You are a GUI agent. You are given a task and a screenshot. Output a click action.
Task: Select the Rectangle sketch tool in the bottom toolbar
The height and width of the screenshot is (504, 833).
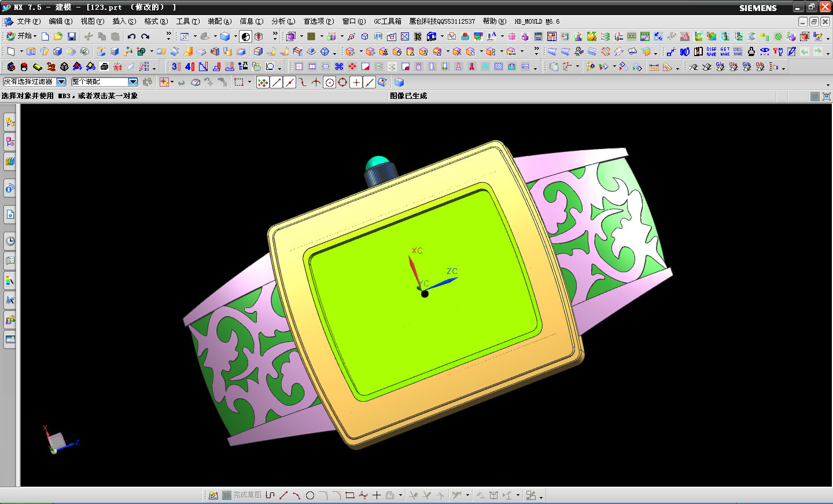tap(349, 495)
